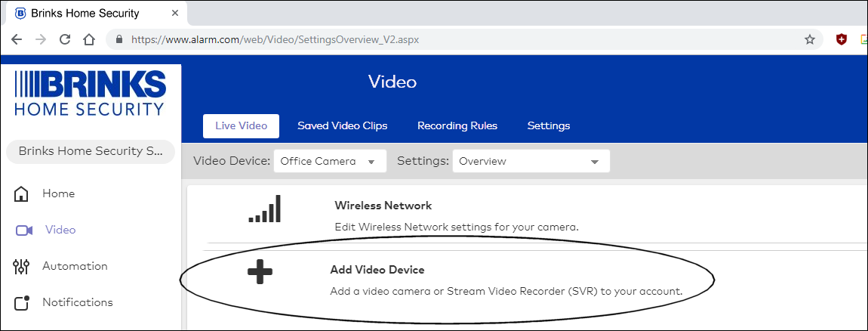Click the Home house icon in the sidebar
This screenshot has height=331, width=868.
click(x=21, y=194)
